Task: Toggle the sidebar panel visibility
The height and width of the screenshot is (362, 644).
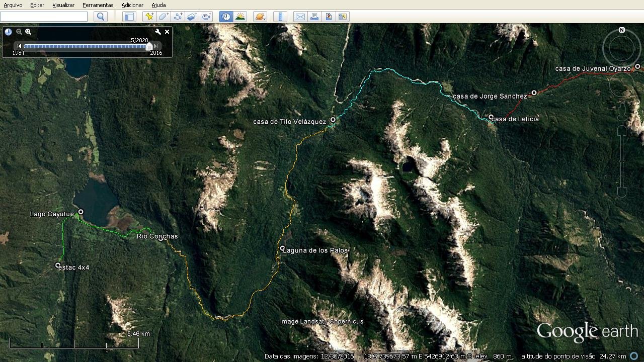Action: click(129, 17)
